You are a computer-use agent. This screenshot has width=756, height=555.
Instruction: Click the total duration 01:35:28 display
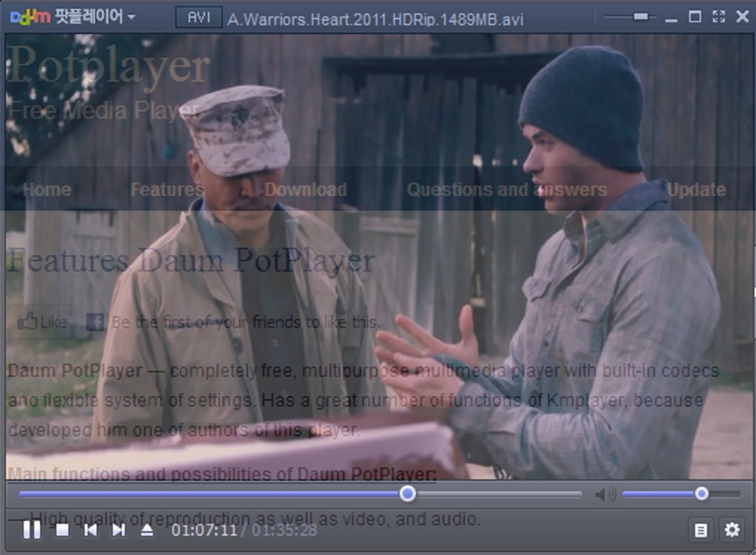[x=284, y=531]
